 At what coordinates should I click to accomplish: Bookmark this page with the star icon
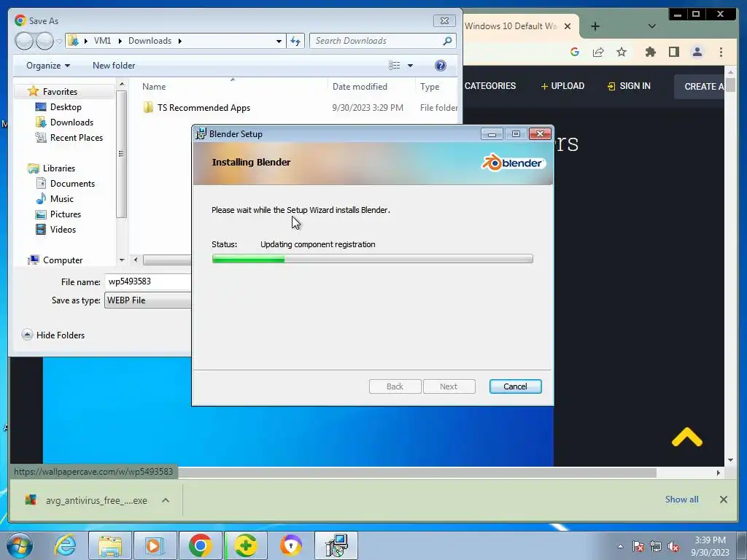tap(622, 52)
